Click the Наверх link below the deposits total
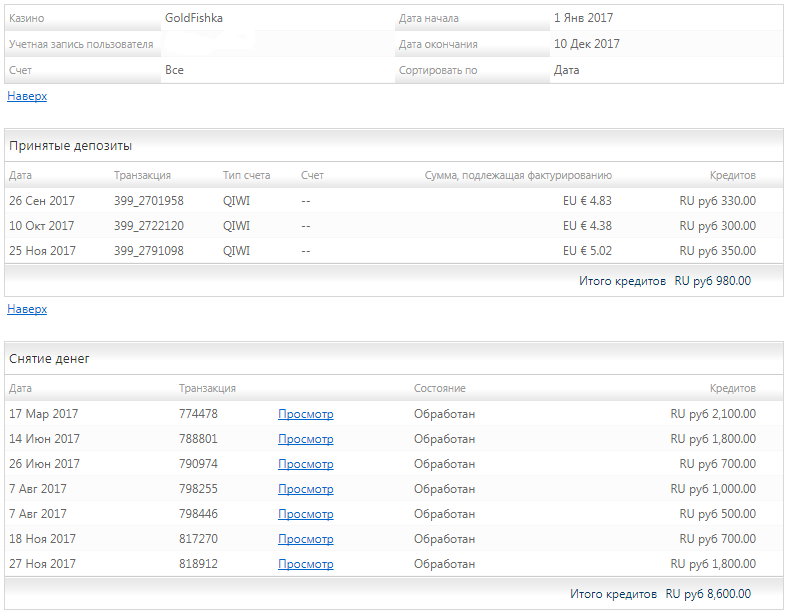Image resolution: width=793 pixels, height=614 pixels. pos(27,310)
